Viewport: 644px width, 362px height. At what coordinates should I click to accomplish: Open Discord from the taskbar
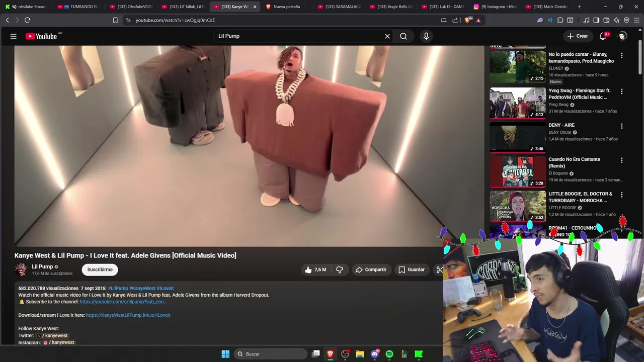pos(375,354)
